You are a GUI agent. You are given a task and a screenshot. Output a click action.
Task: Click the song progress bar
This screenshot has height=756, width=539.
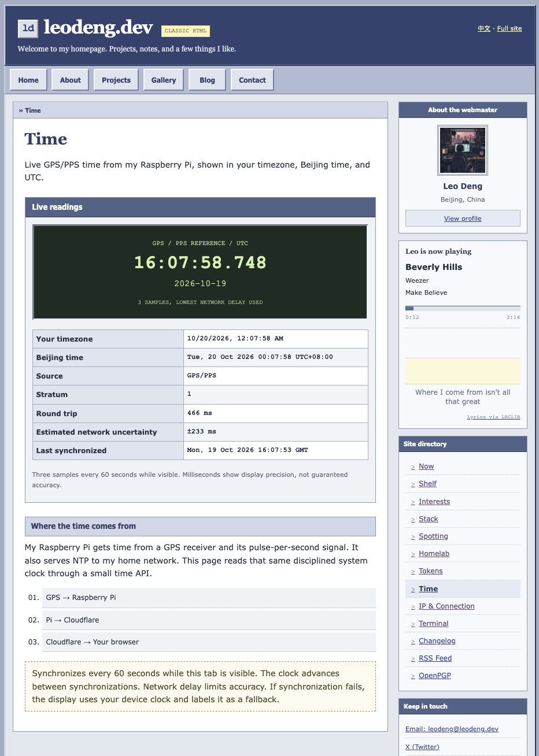463,309
